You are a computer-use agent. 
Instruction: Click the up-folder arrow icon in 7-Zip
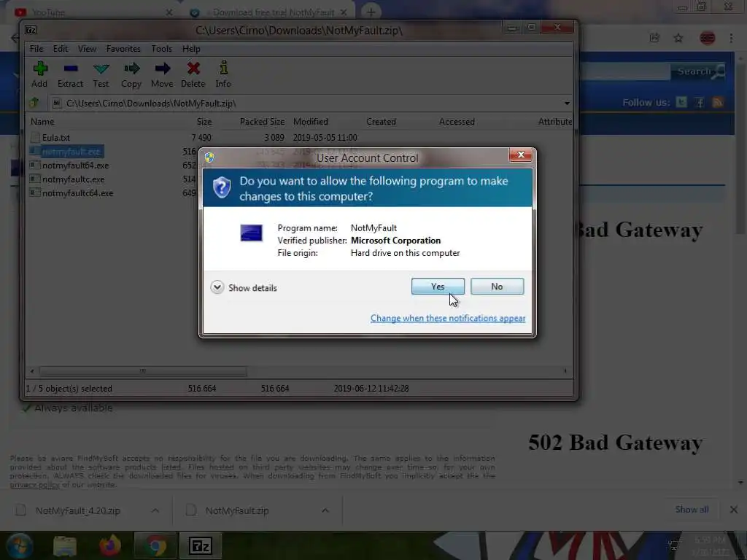(x=34, y=103)
